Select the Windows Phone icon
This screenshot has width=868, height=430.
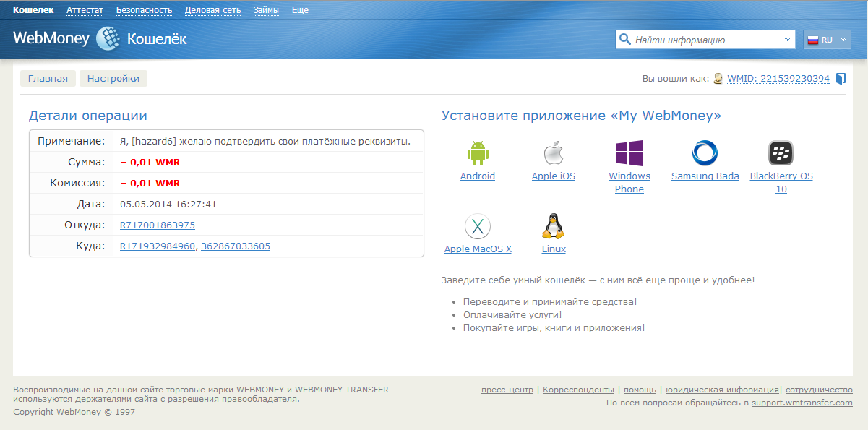click(629, 153)
